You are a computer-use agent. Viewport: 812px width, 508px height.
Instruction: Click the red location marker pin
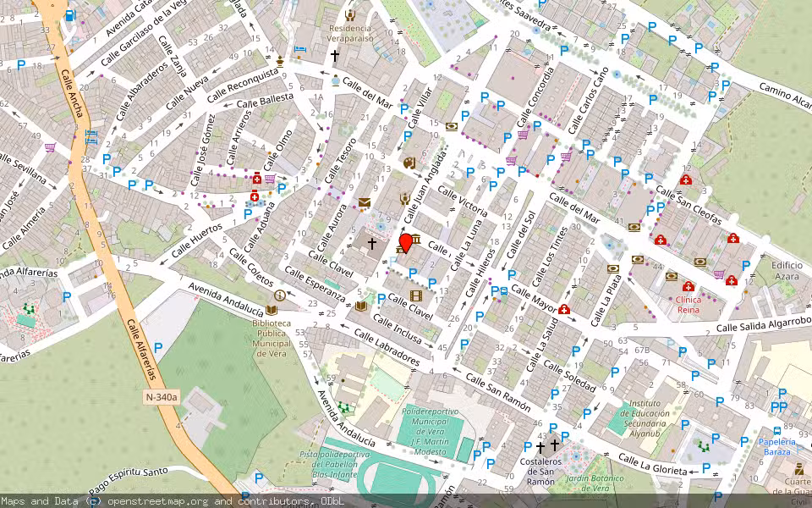(x=405, y=243)
